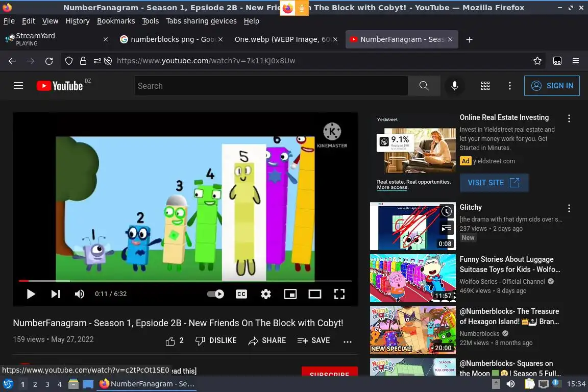Open Tabs sharing devices menu

202,21
